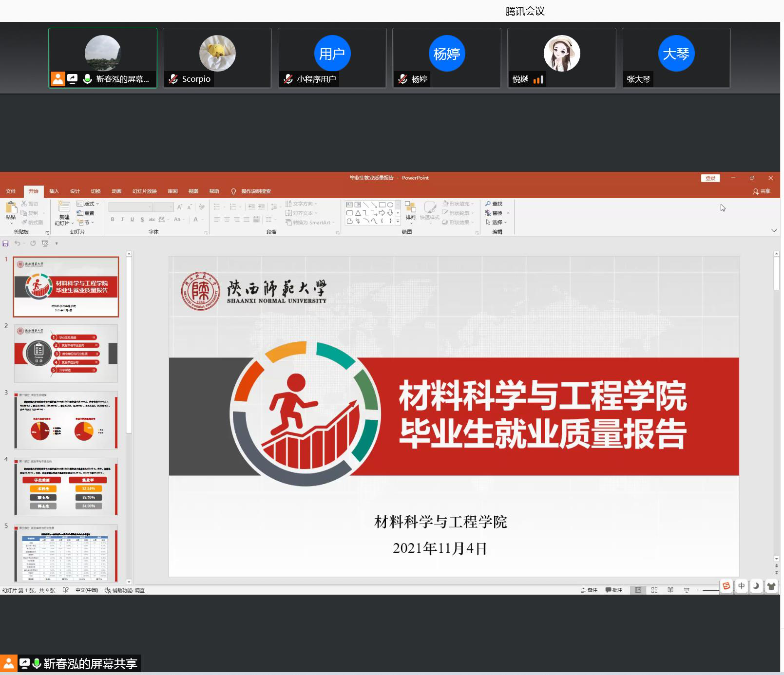Viewport: 784px width, 675px height.
Task: Open the Insert (插入) ribbon tab
Action: coord(54,191)
